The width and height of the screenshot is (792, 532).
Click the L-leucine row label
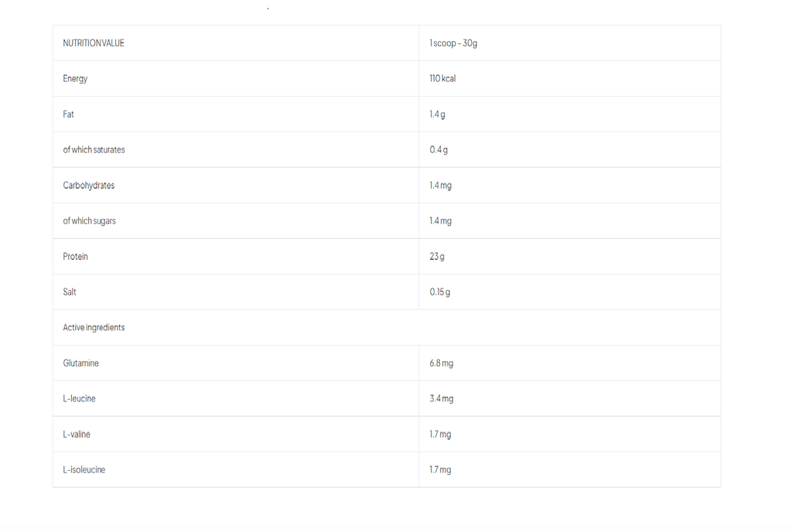point(80,398)
